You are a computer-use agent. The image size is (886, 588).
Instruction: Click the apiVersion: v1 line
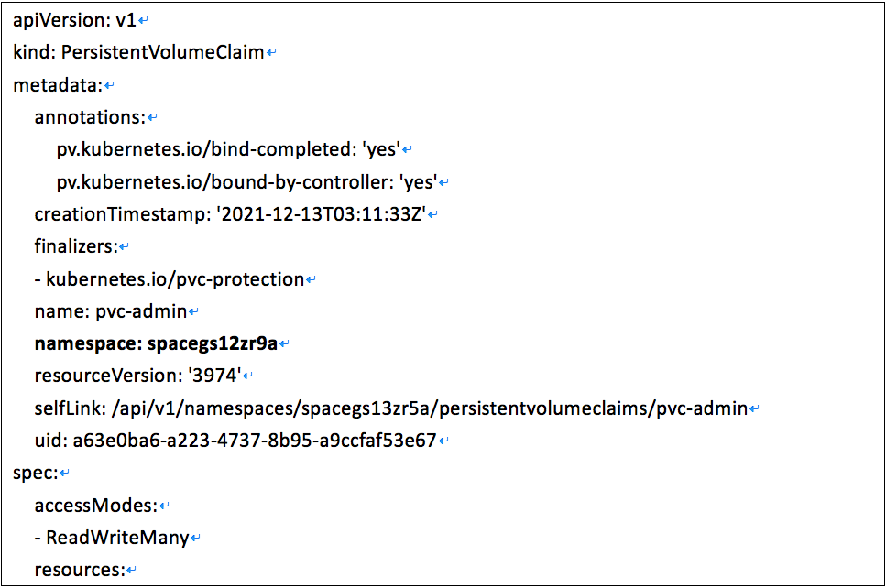[74, 20]
